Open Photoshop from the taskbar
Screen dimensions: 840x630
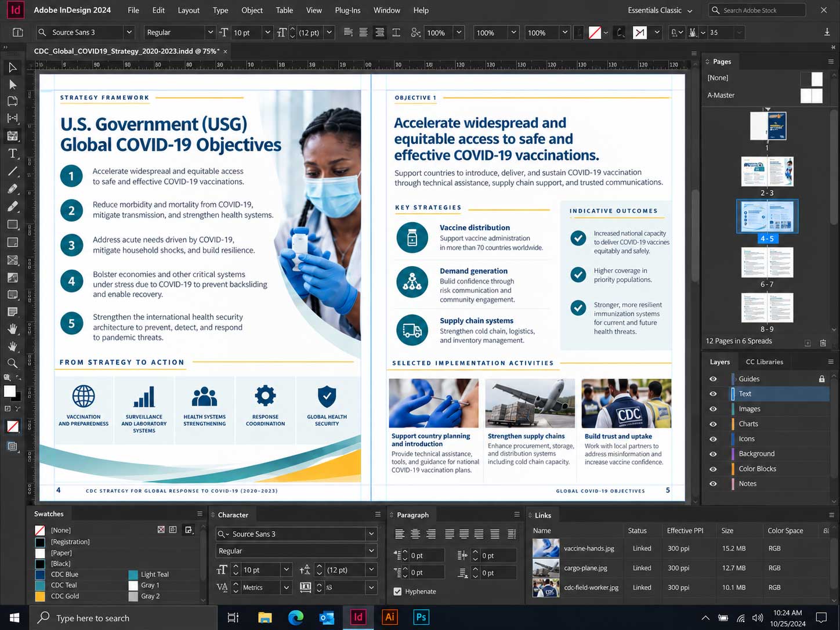point(421,617)
